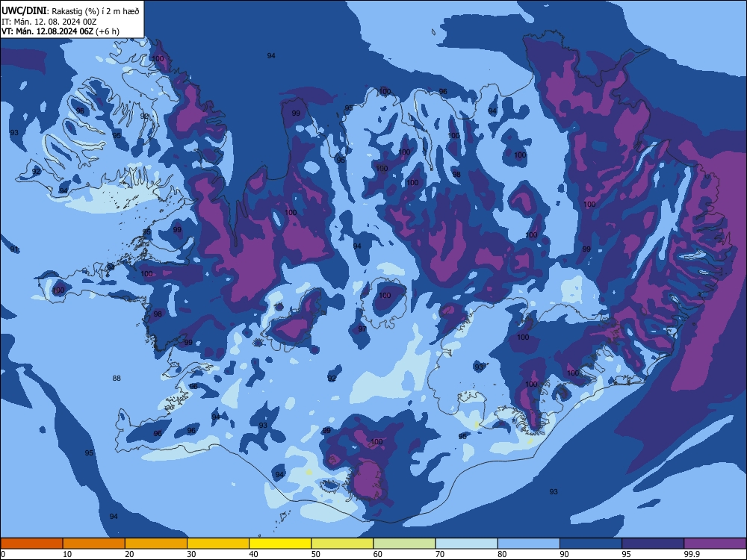Pick the '60' legend scale label
The image size is (747, 560).
tap(378, 554)
